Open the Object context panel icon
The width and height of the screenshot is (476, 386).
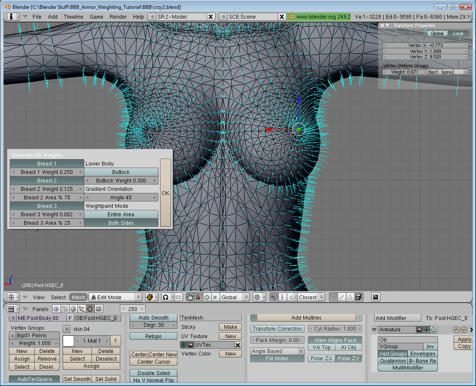coord(81,309)
